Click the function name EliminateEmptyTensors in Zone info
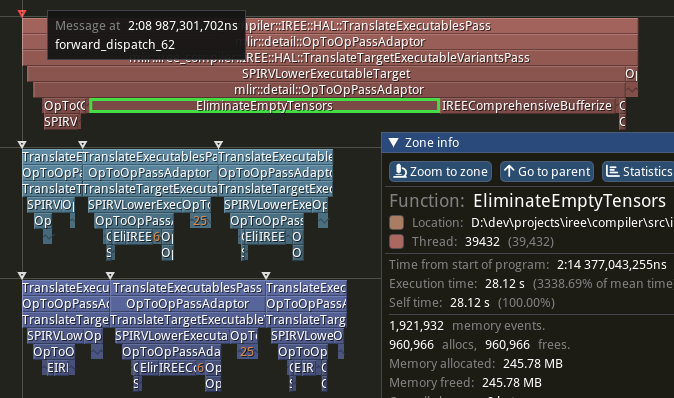Image resolution: width=674 pixels, height=398 pixels. pos(570,201)
